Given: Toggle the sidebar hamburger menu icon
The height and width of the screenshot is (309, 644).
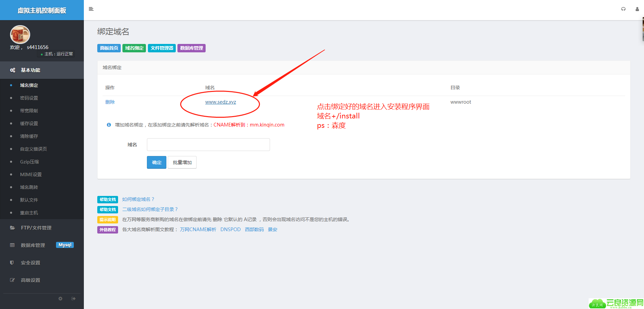Looking at the screenshot, I should (x=91, y=9).
